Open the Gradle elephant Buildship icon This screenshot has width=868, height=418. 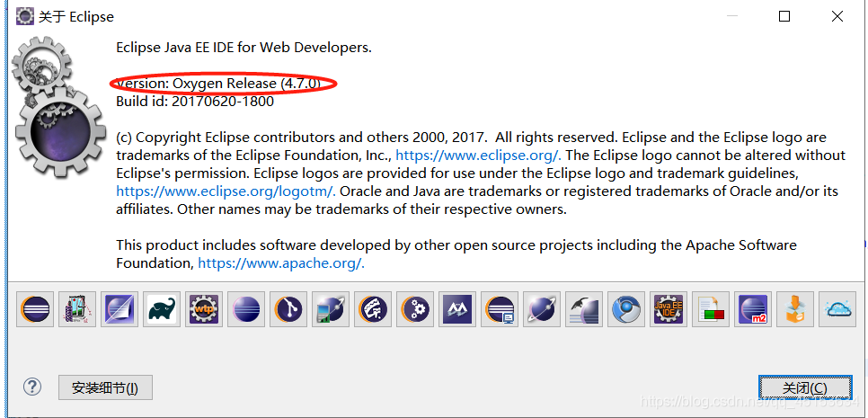(x=162, y=309)
